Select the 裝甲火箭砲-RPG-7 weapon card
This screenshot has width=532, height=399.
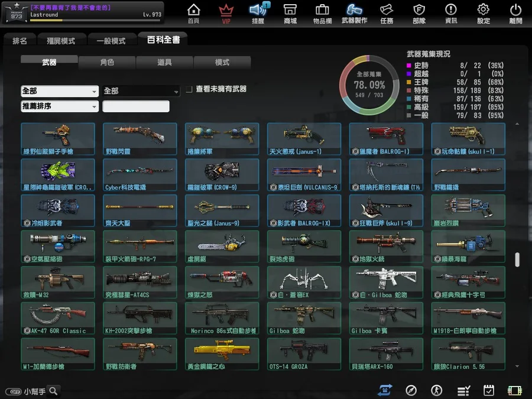tap(140, 246)
